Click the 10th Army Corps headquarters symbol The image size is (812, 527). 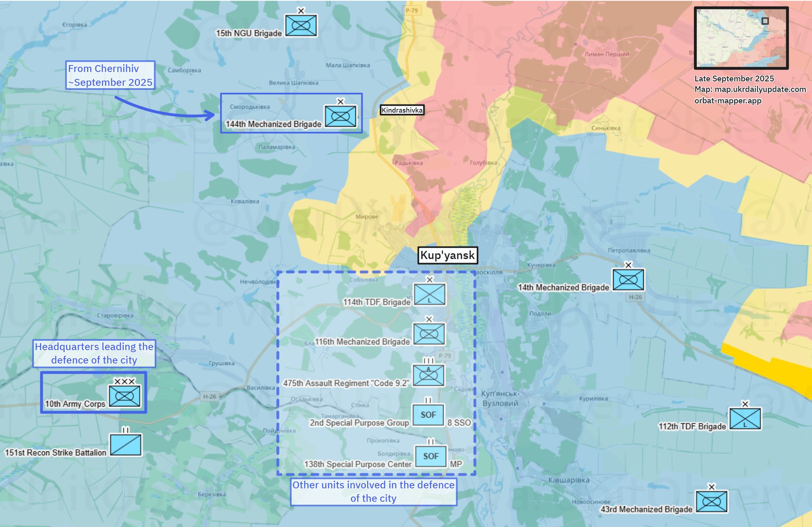pos(125,396)
